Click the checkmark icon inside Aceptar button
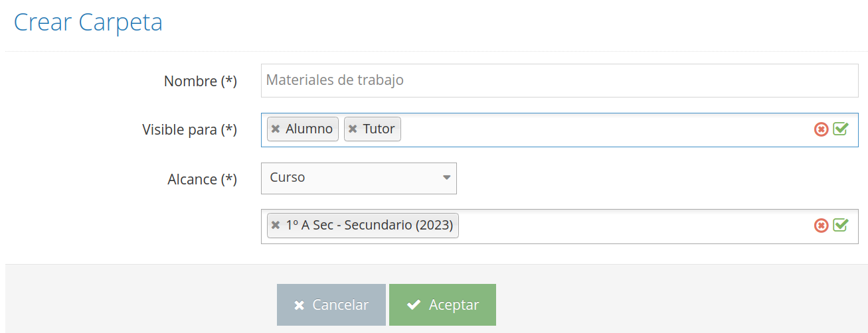Viewport: 868px width, 333px height. 414,304
